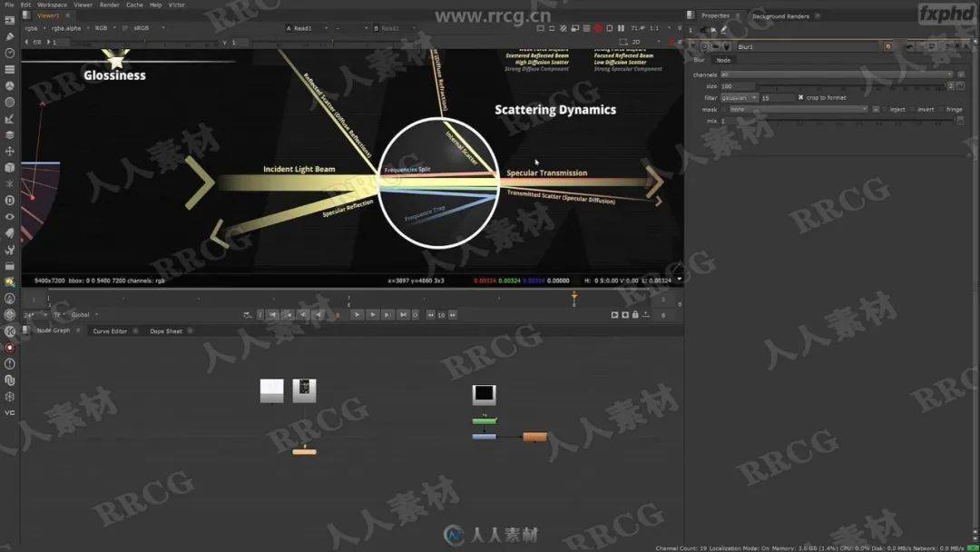Click the play forward button
This screenshot has width=980, height=552.
pyautogui.click(x=357, y=314)
